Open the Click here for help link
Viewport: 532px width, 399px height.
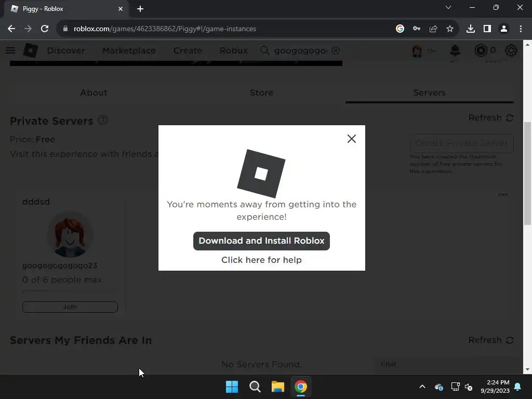[261, 260]
